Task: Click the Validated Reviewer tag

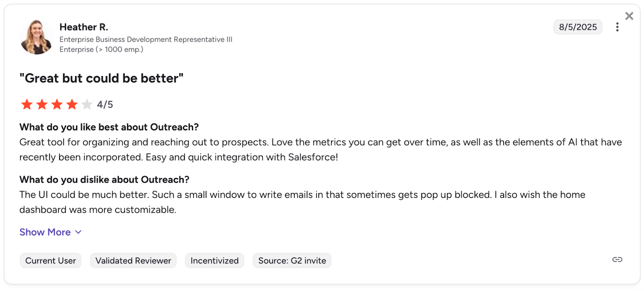Action: coord(133,261)
